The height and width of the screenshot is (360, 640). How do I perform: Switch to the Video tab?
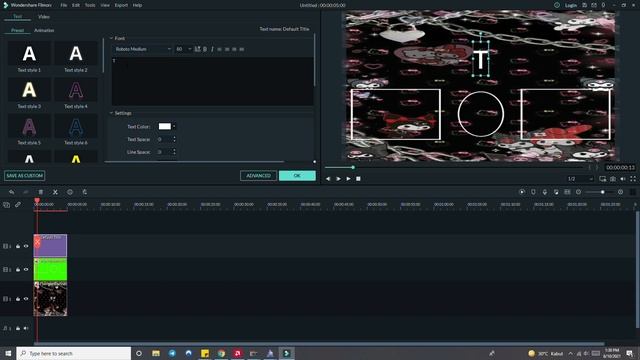pos(44,17)
